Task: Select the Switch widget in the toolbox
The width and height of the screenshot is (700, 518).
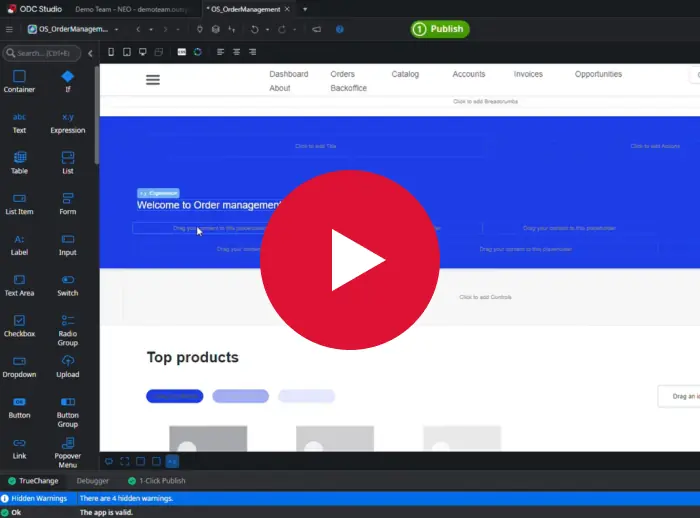Action: pos(67,285)
